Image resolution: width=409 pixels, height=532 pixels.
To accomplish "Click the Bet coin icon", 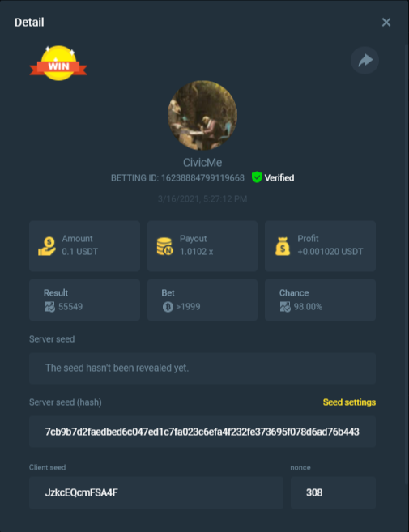I will click(x=168, y=307).
